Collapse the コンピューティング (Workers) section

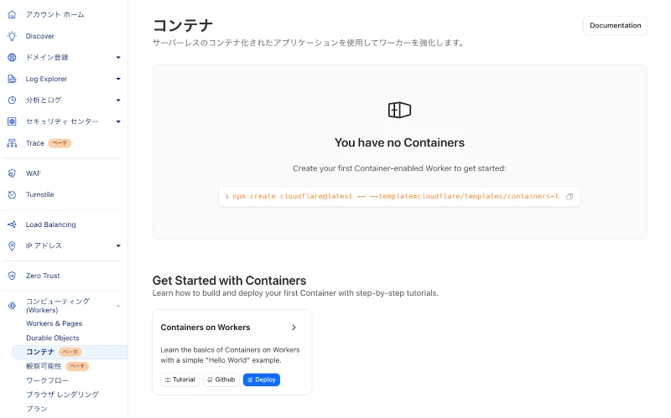[x=118, y=305]
